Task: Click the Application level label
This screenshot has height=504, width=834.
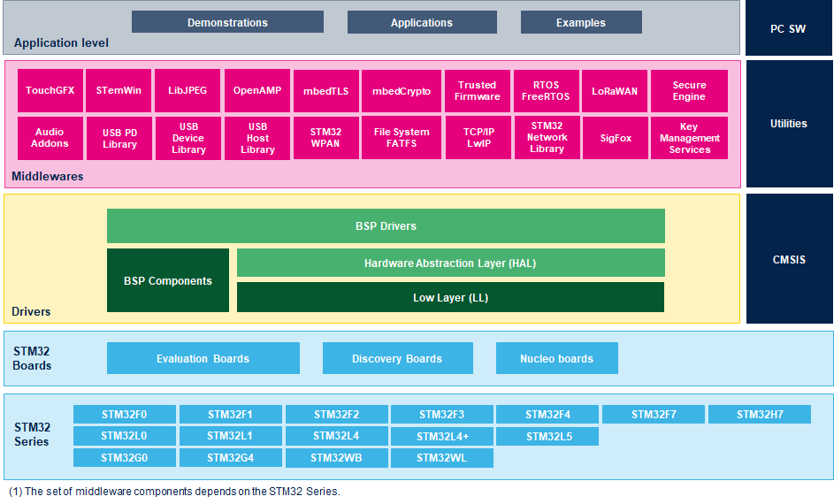Action: 61,43
